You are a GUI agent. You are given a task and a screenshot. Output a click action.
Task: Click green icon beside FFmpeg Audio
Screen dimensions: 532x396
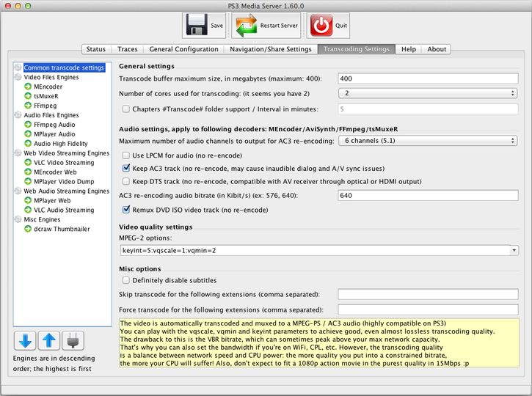coord(28,125)
